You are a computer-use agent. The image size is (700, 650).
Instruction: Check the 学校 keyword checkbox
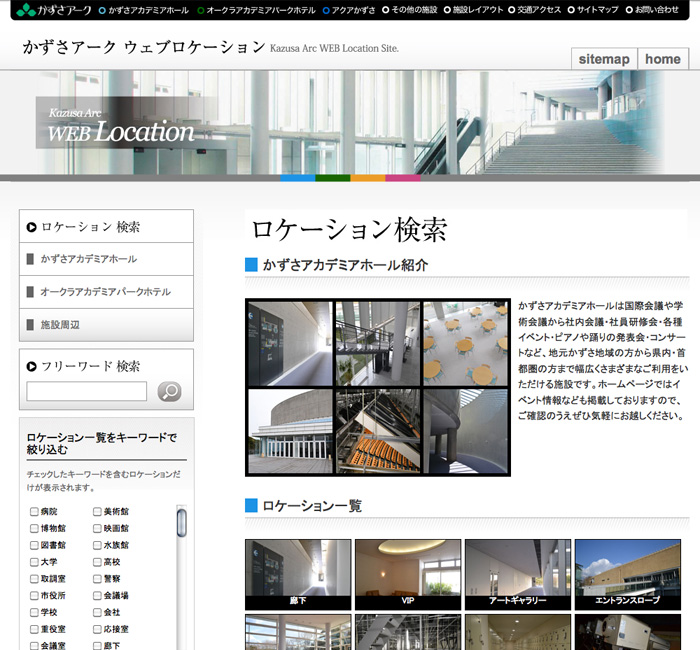pyautogui.click(x=34, y=612)
